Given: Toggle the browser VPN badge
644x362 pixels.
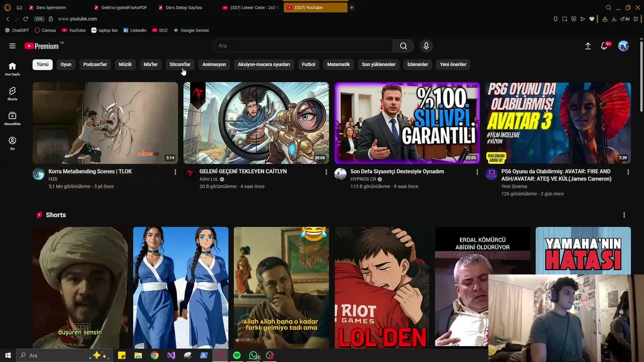Looking at the screenshot, I should point(39,19).
